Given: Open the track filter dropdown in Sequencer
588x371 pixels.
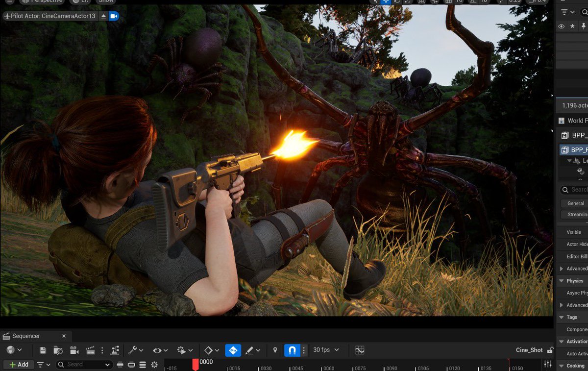Looking at the screenshot, I should (x=44, y=365).
